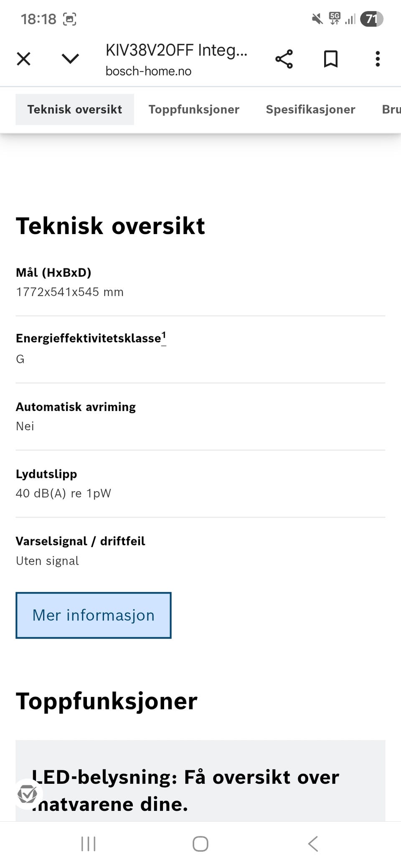Tap the Mer informasjon button
Viewport: 401px width, 868px height.
coord(93,615)
